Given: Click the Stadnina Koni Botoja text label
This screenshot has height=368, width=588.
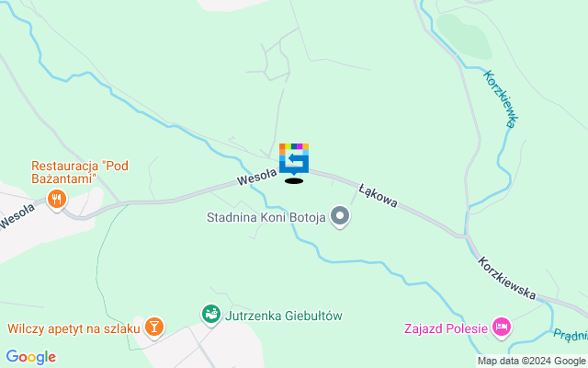Looking at the screenshot, I should tap(266, 217).
